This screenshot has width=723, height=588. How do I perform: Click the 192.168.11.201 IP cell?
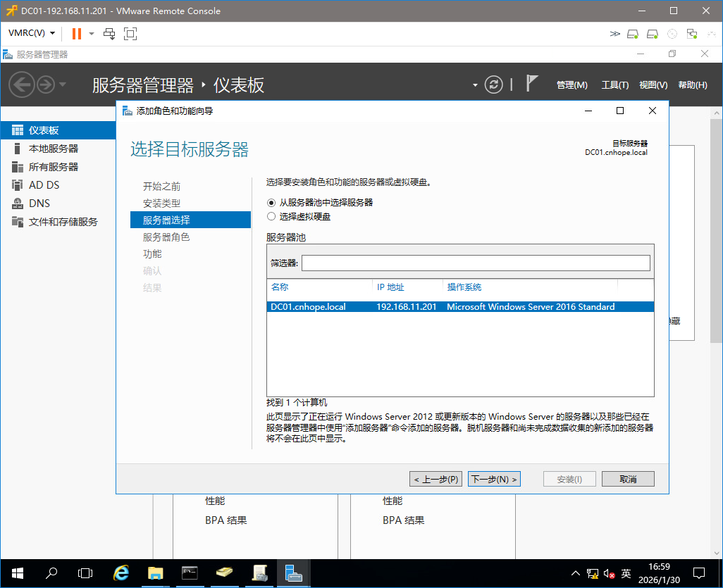(x=406, y=307)
